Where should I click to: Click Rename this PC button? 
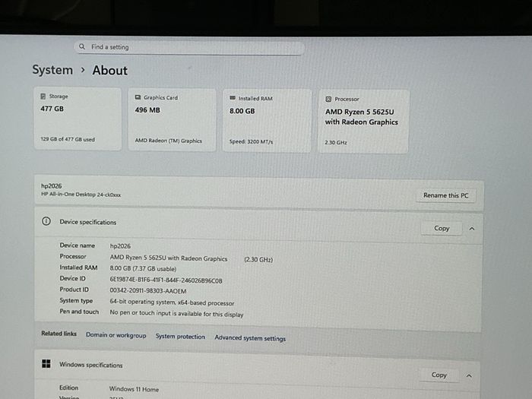(445, 195)
